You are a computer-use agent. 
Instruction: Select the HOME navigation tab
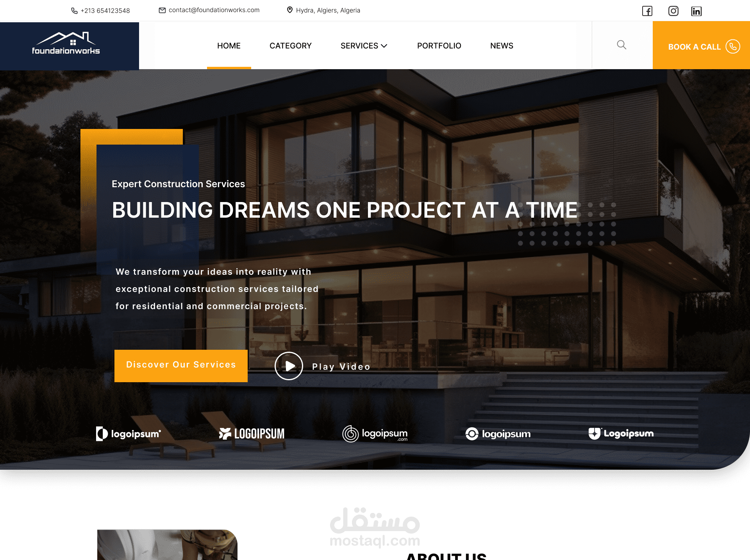coord(229,45)
